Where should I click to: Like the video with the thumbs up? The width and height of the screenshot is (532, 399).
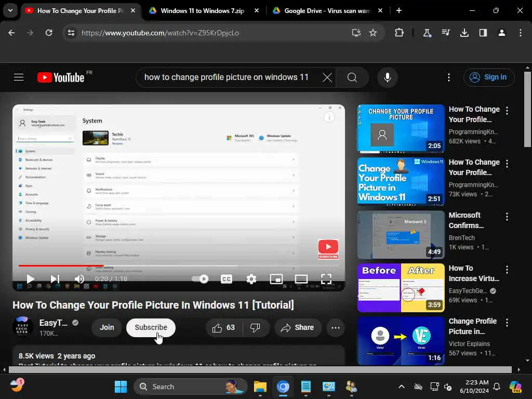coord(223,327)
